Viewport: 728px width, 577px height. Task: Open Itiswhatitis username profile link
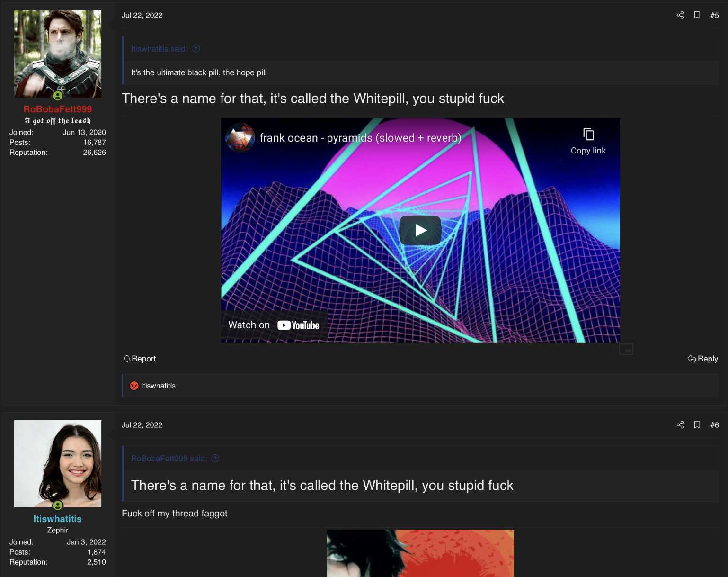[x=58, y=519]
